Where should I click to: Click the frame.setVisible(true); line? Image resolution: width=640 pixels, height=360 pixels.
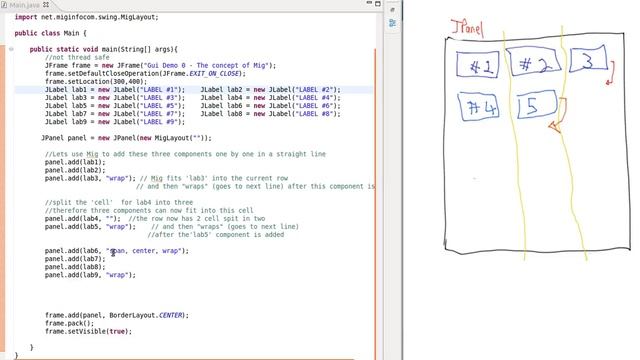89,331
